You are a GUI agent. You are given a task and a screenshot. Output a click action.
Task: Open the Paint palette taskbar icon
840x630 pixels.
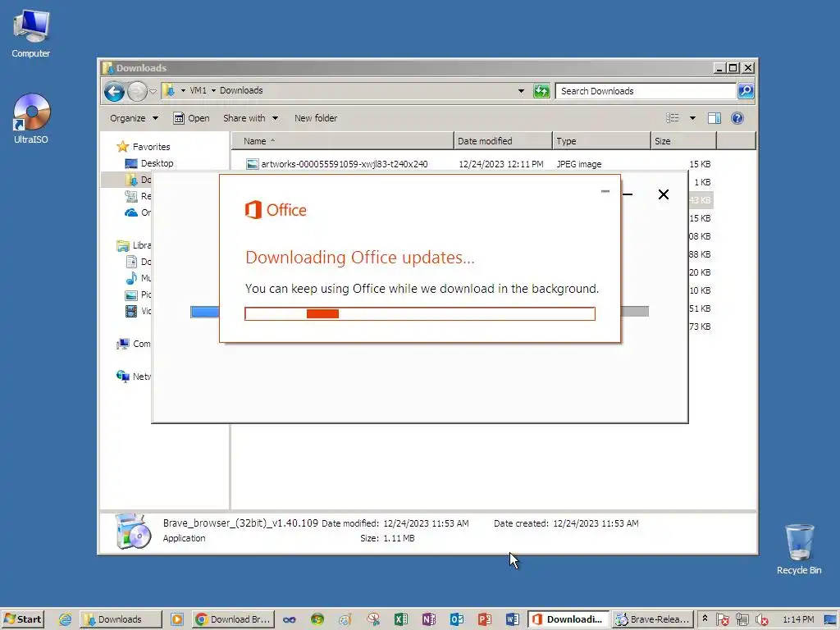(x=345, y=619)
